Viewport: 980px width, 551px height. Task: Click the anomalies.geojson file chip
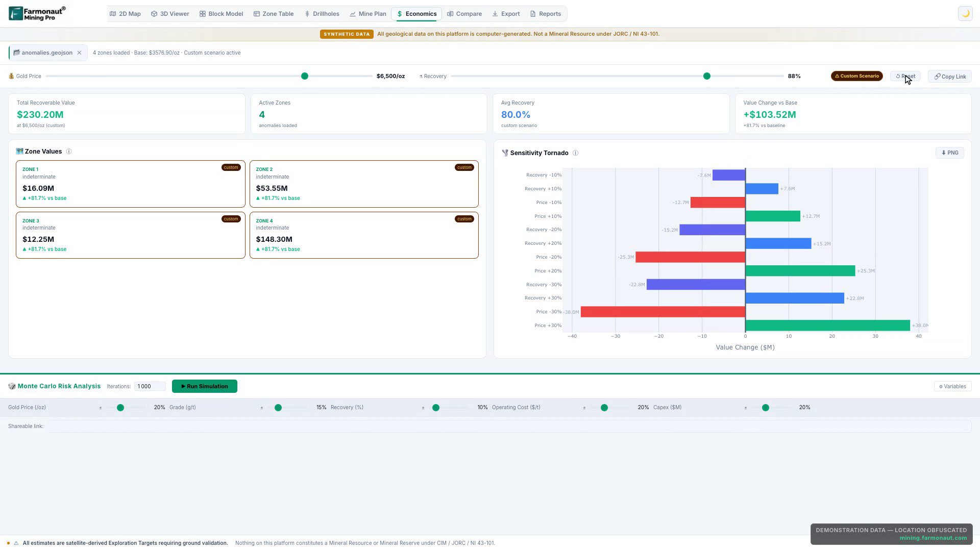[47, 53]
